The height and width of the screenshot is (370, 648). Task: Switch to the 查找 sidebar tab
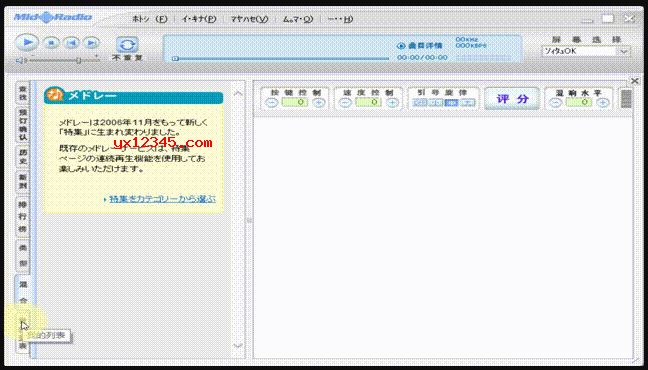(23, 93)
